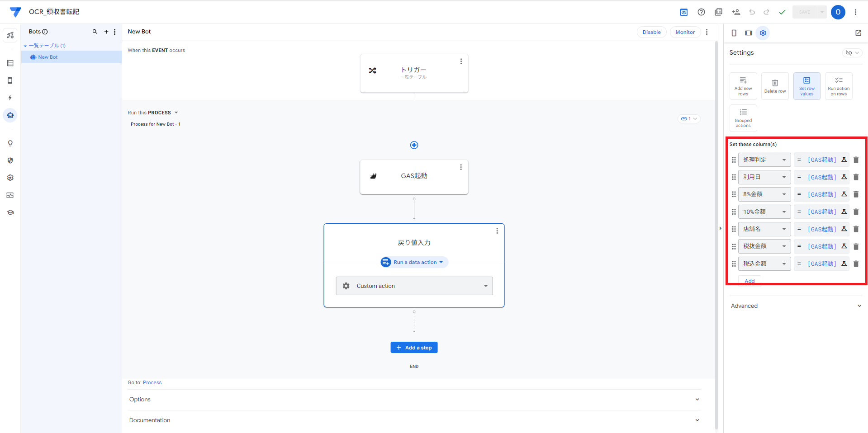The height and width of the screenshot is (433, 868).
Task: Open the top-right app more menu
Action: tap(855, 12)
